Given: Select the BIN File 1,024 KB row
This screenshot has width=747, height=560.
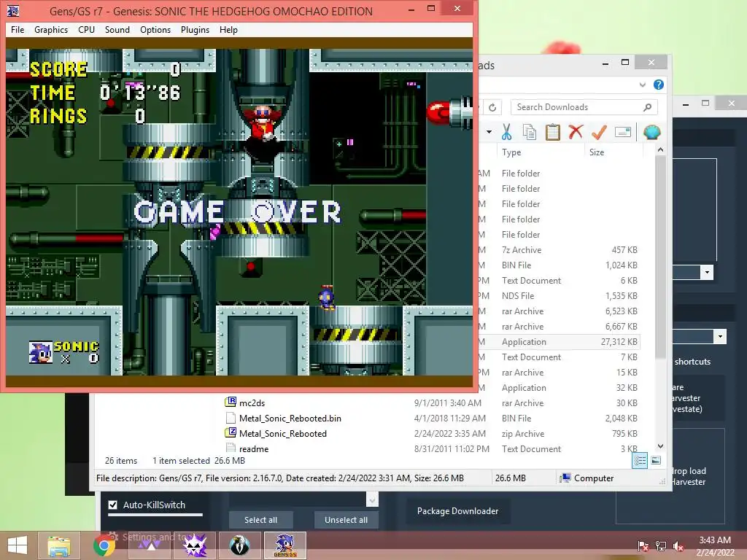Looking at the screenshot, I should [x=558, y=265].
